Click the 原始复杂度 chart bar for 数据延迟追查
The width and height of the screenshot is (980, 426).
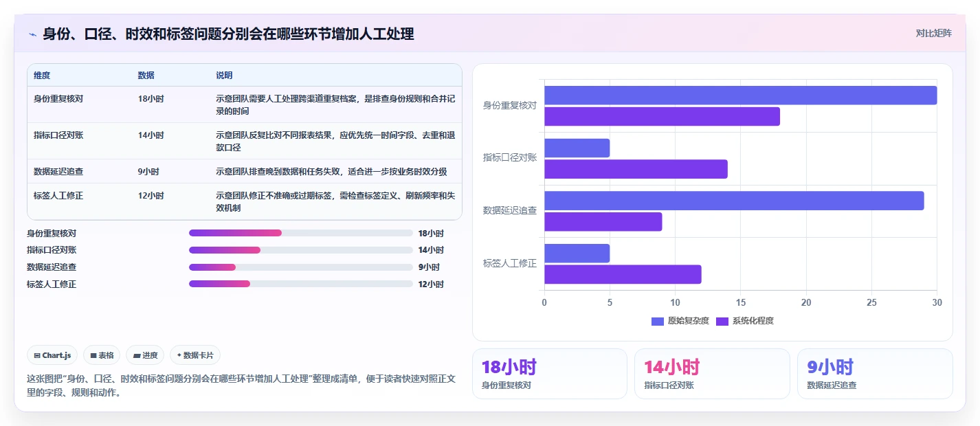tap(734, 201)
